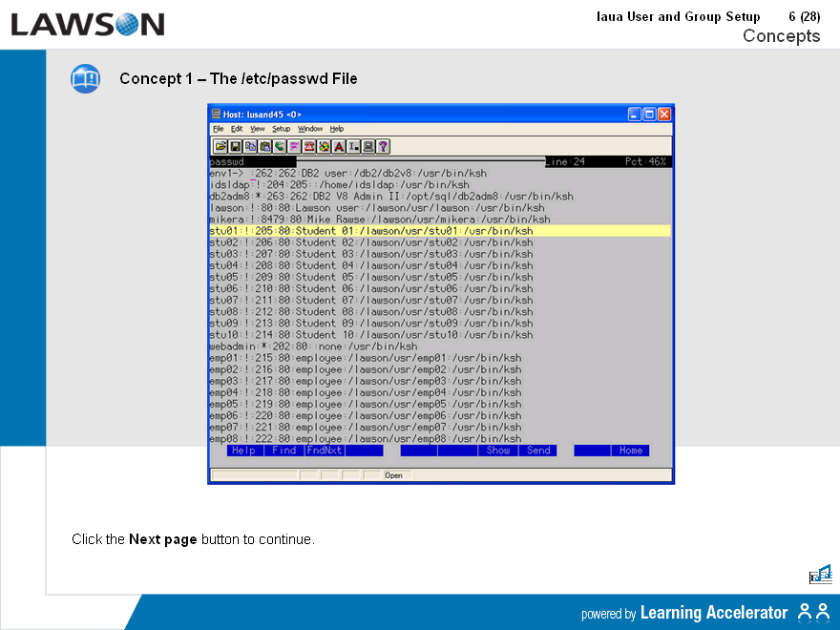This screenshot has height=630, width=840.
Task: Click the emp06 employee line
Action: click(x=365, y=416)
